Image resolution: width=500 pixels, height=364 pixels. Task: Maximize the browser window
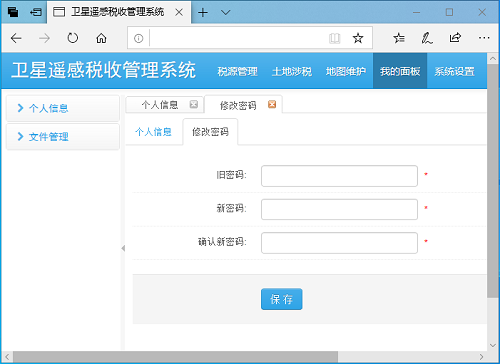[449, 13]
